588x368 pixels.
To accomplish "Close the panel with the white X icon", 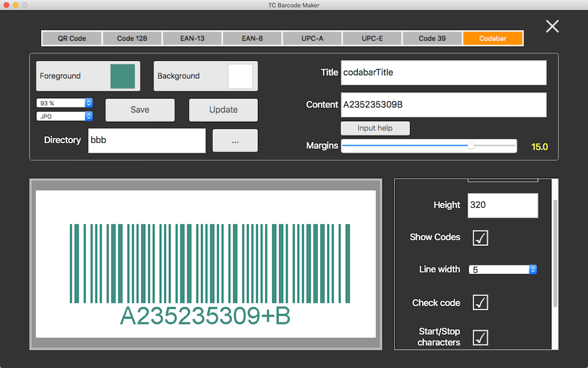I will point(552,26).
